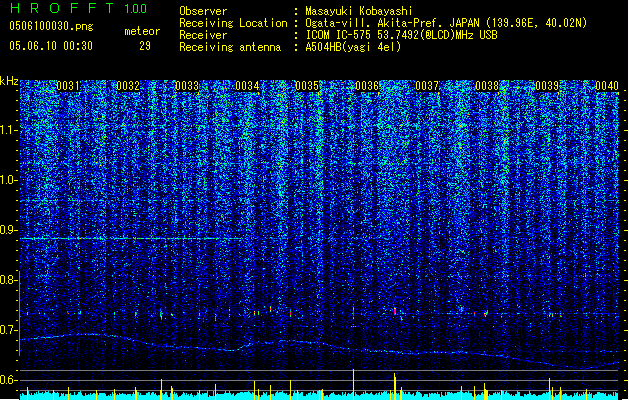This screenshot has height=400, width=629.
Task: Select the 0034 time marker
Action: click(247, 86)
